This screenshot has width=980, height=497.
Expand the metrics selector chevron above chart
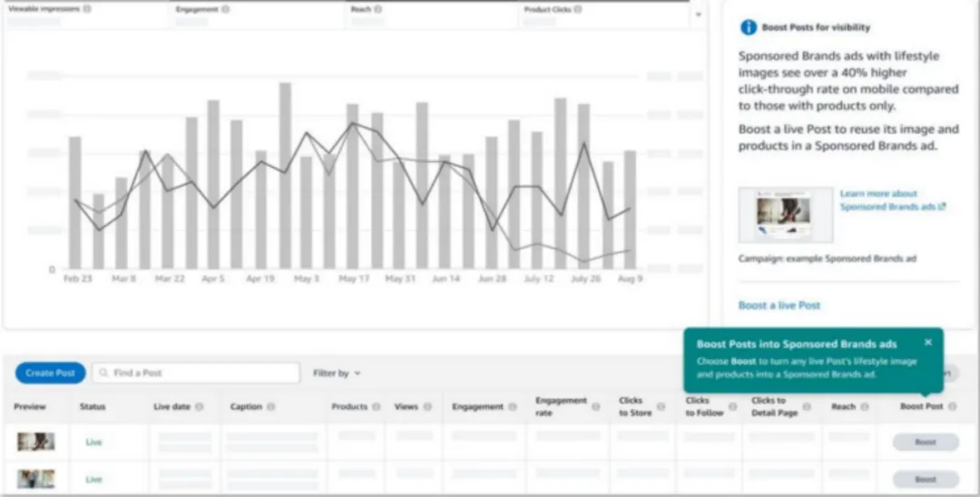tap(698, 14)
